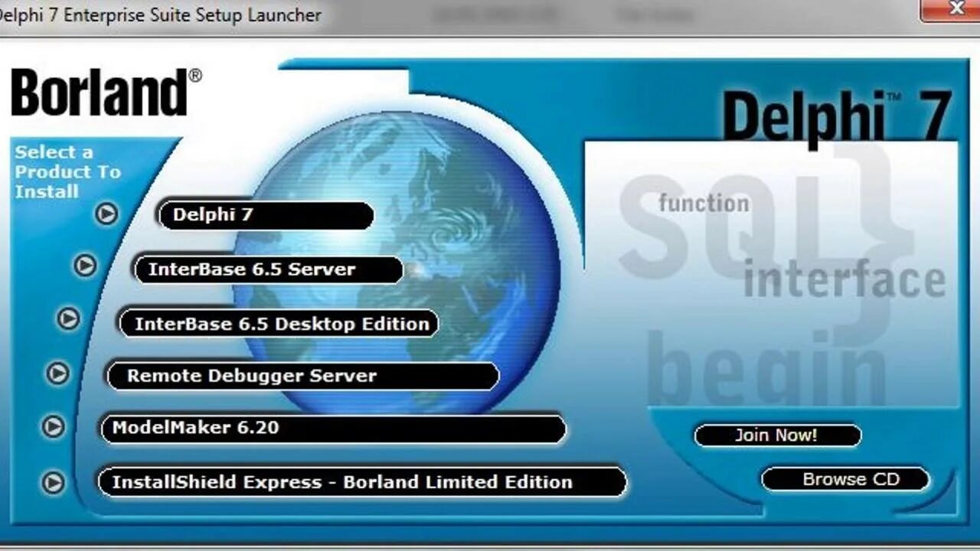This screenshot has width=980, height=551.
Task: Click the arrow icon beside ModelMaker 6.20
Action: [x=53, y=426]
